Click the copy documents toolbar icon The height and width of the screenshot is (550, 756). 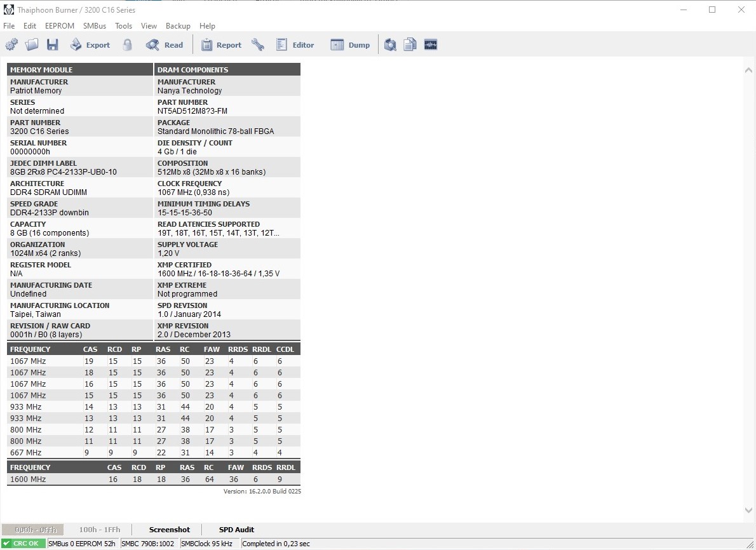coord(410,45)
